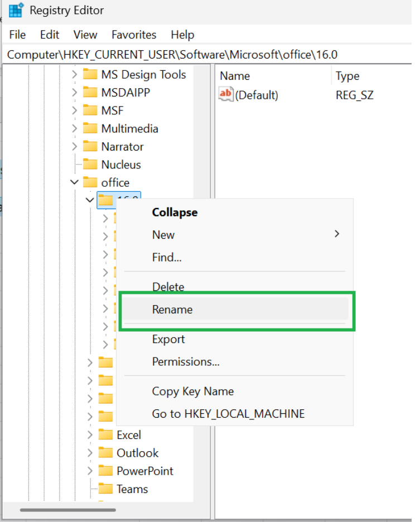
Task: Open the Help menu
Action: [x=182, y=35]
